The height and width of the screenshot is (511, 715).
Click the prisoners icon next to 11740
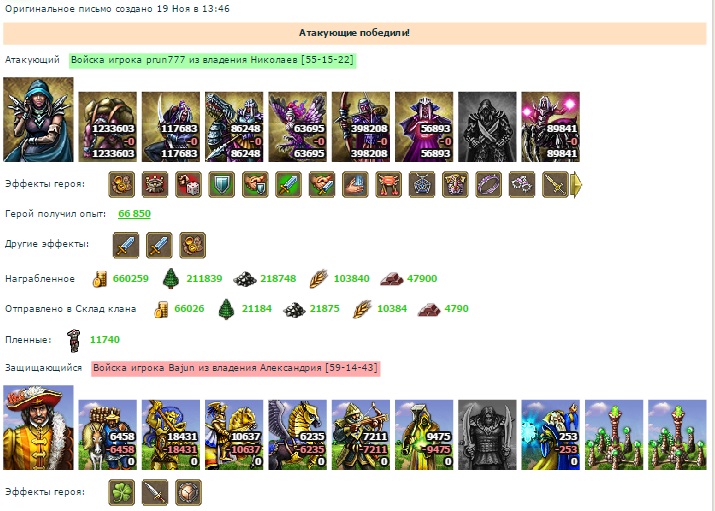[73, 341]
